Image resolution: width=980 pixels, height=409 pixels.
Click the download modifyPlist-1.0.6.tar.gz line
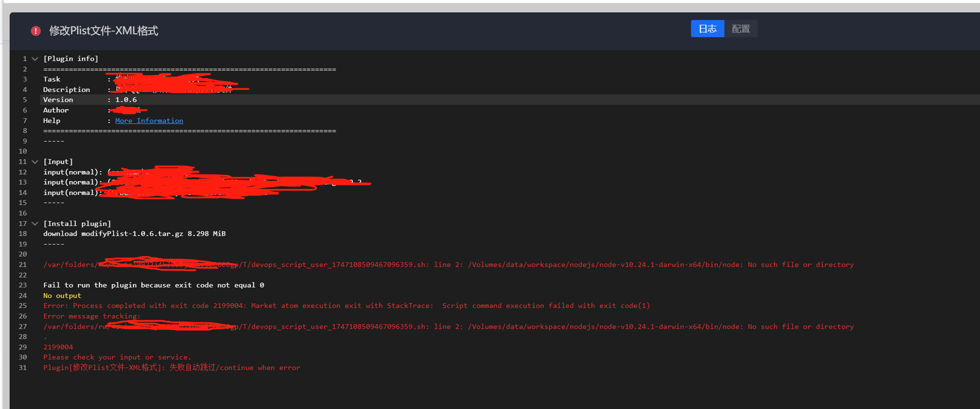point(134,234)
